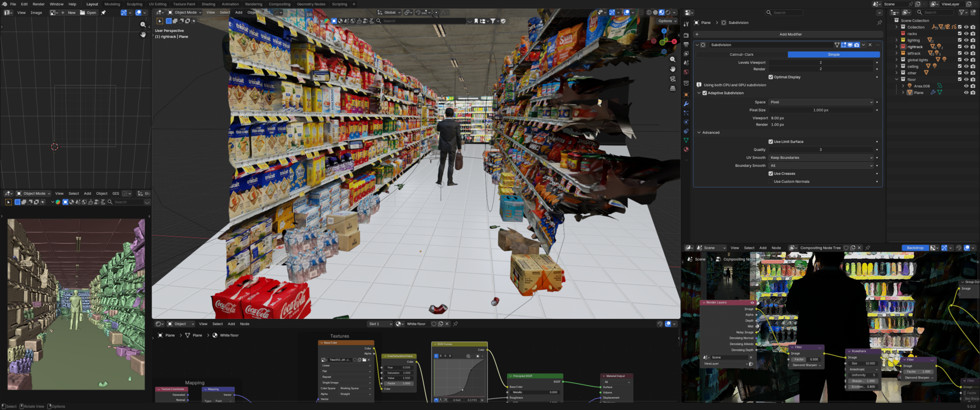
Task: Open the View Layer properties tab icon
Action: tap(686, 54)
